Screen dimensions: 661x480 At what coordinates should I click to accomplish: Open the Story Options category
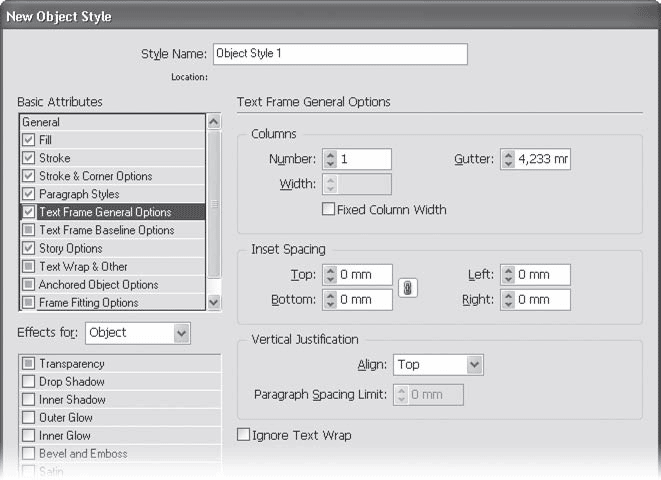coord(70,248)
